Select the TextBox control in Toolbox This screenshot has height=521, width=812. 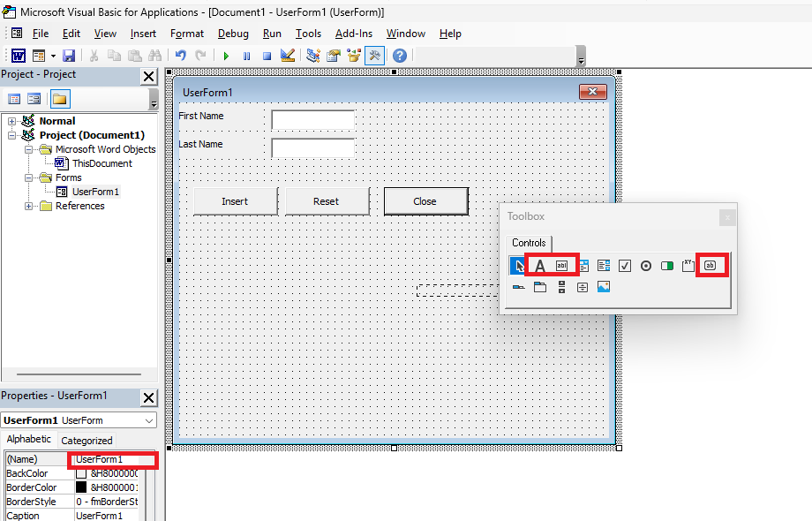[562, 266]
